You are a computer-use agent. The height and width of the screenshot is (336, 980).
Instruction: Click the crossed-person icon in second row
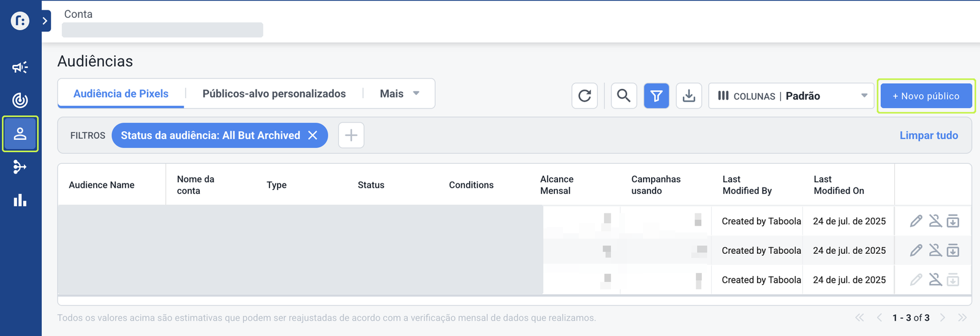tap(935, 250)
